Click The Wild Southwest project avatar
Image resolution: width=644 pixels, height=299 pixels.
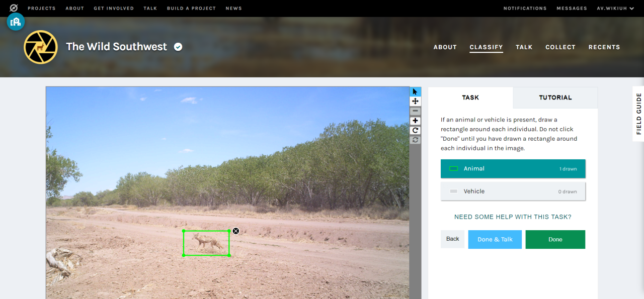point(41,47)
